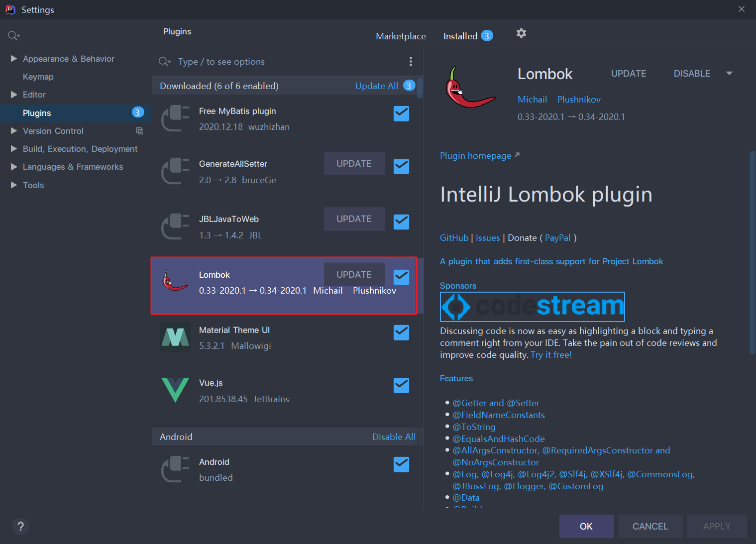Click the Vue.js plugin logo
This screenshot has height=544, width=756.
pos(175,390)
